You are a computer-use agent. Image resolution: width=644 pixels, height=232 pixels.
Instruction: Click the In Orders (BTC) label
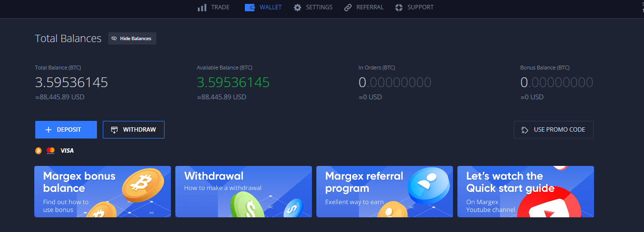[377, 68]
